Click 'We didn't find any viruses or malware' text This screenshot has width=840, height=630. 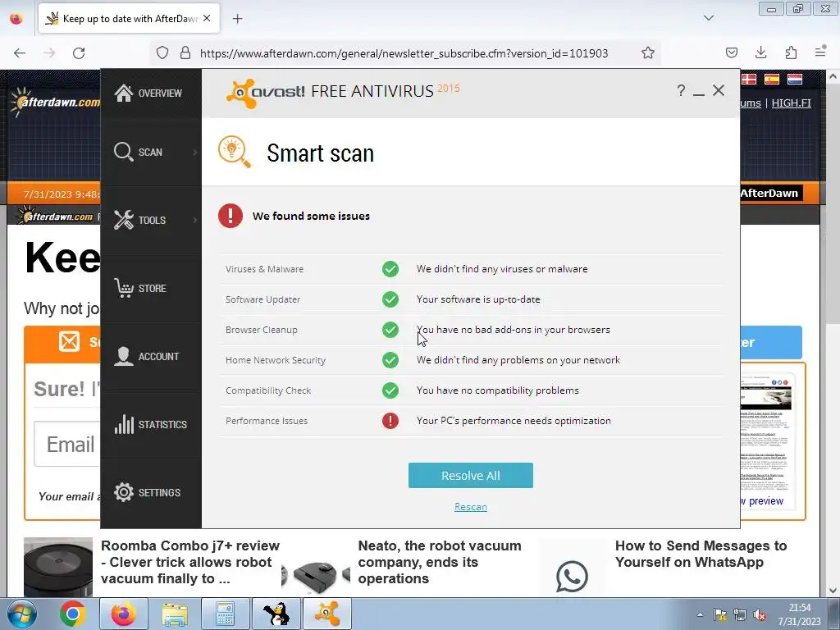coord(502,269)
